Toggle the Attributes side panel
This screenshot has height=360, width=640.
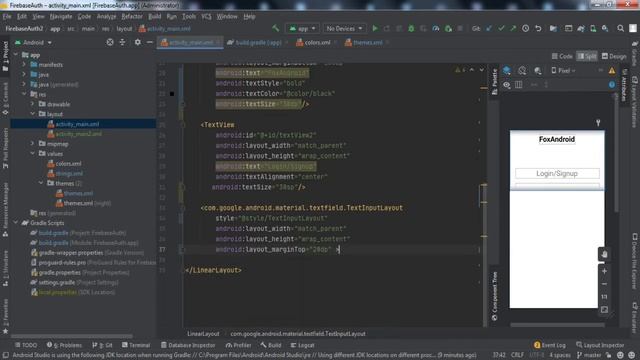click(624, 85)
